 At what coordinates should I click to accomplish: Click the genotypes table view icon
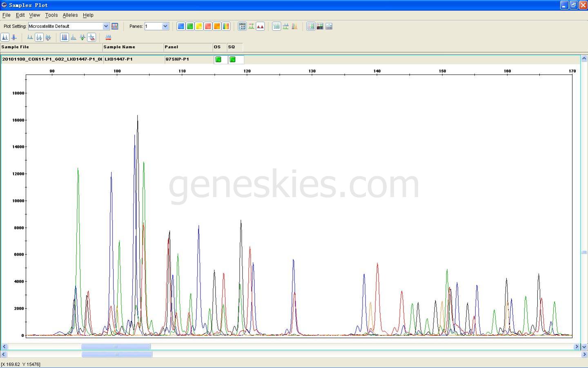[x=320, y=26]
